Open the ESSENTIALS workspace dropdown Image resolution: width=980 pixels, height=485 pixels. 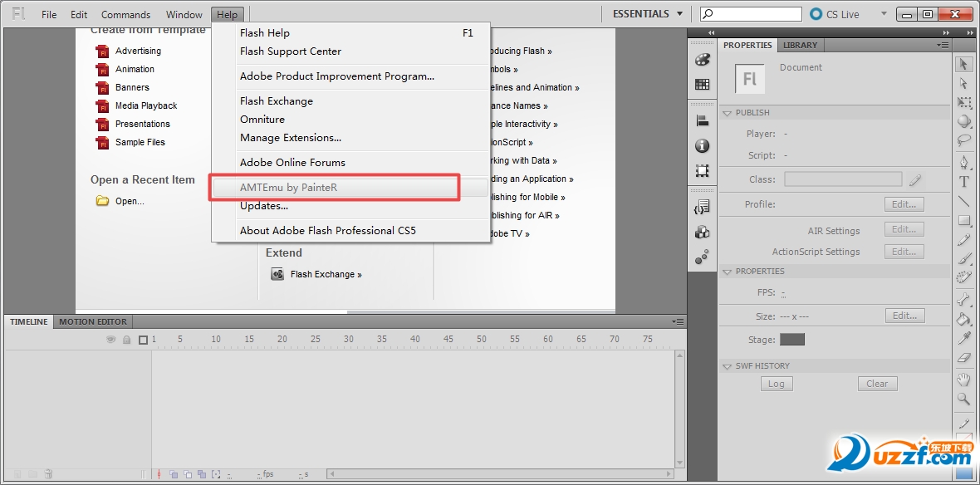coord(649,14)
